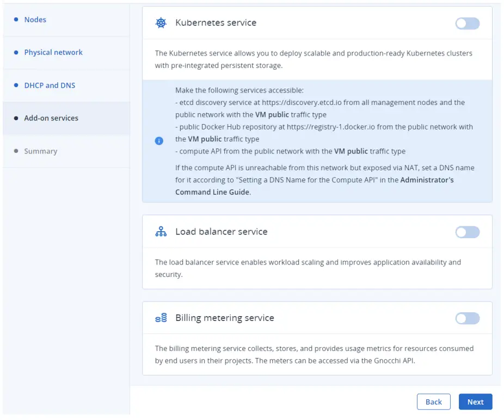Open the Physical network step
504x420 pixels.
coord(53,52)
